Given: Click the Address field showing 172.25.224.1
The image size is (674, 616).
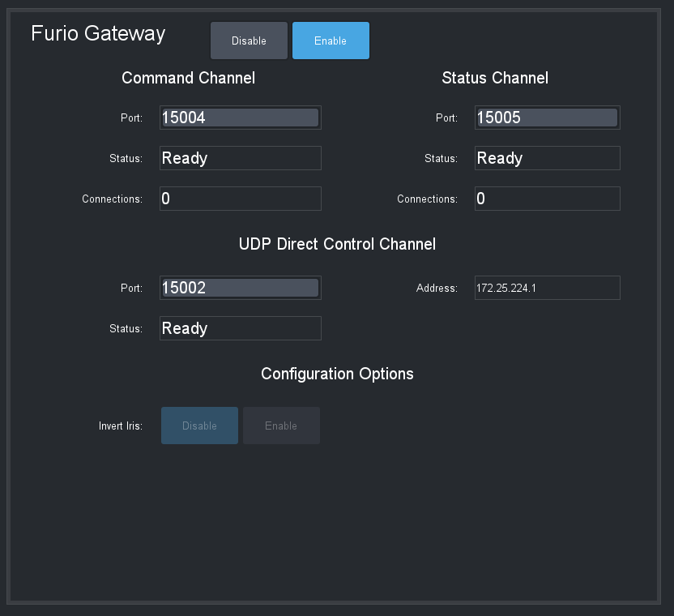Looking at the screenshot, I should tap(547, 287).
